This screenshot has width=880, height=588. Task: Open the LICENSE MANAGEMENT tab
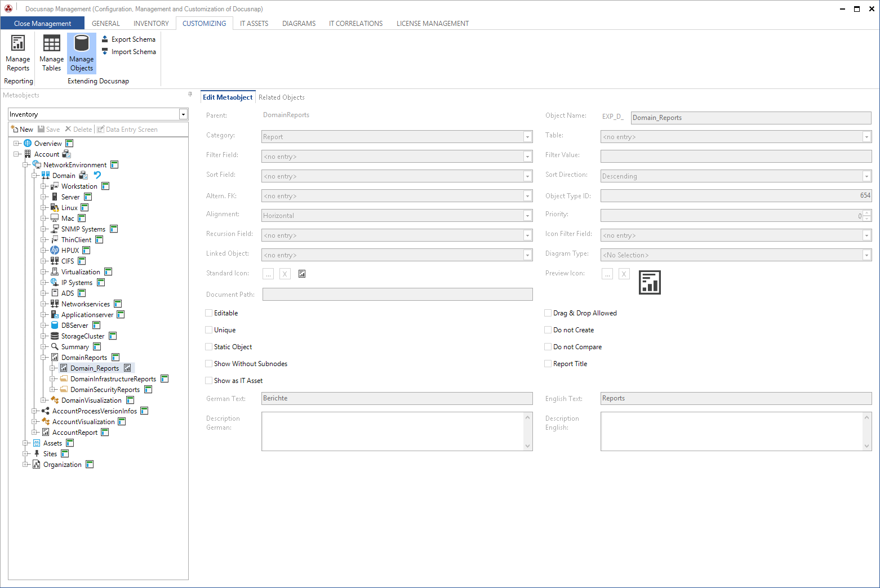pyautogui.click(x=433, y=23)
